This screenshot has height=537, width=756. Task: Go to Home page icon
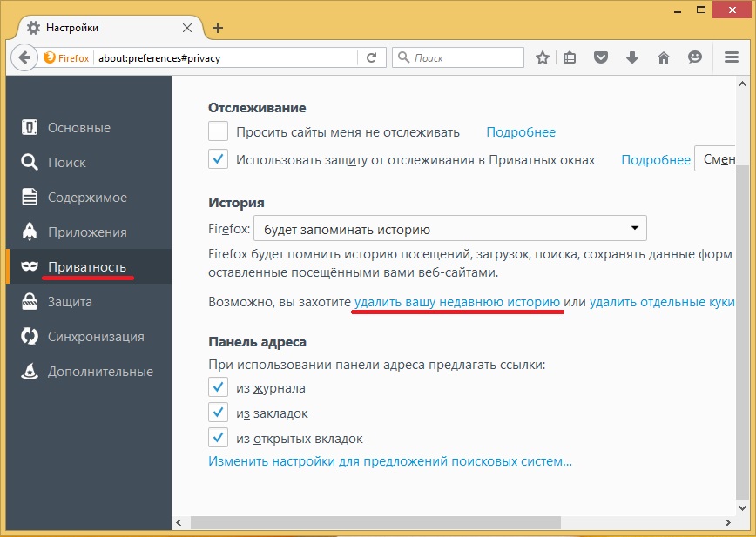(x=664, y=57)
